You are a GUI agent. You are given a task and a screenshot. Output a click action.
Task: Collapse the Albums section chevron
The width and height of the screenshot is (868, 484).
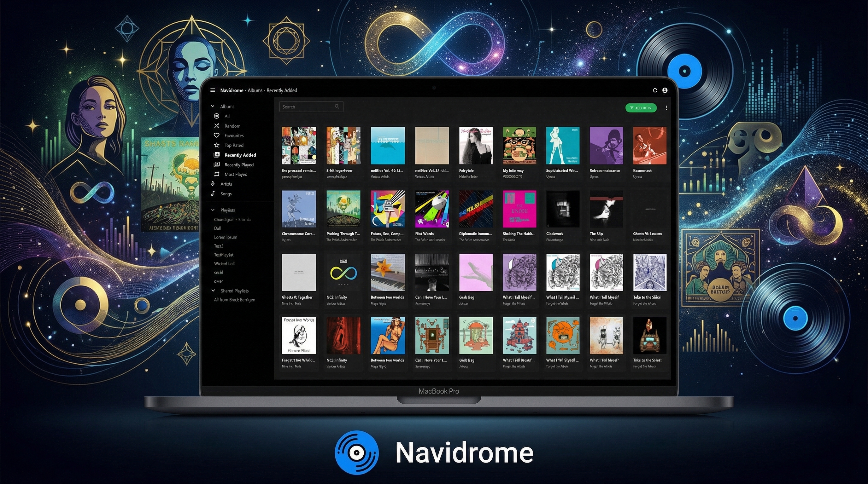point(213,107)
